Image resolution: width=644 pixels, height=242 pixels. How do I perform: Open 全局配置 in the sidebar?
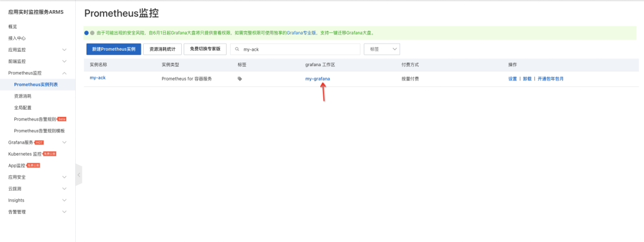(x=23, y=108)
